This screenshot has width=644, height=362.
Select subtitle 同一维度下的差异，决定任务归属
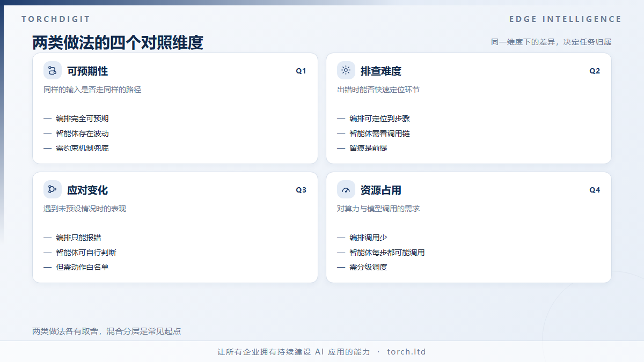[x=551, y=42]
